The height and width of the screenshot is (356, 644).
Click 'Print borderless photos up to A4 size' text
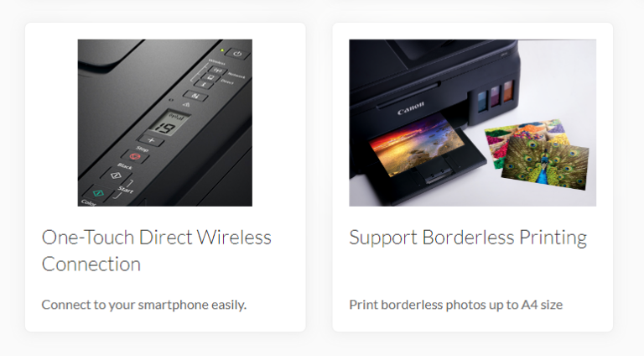click(455, 305)
